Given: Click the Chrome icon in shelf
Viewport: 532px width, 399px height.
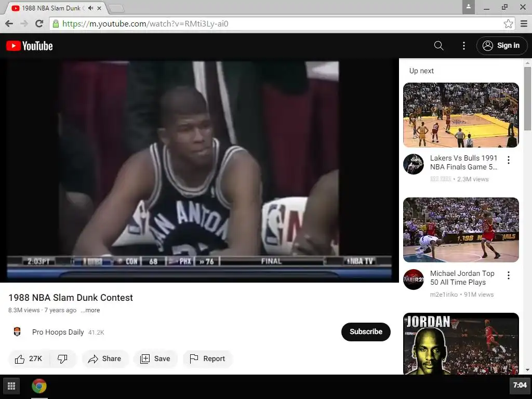Looking at the screenshot, I should (x=39, y=386).
